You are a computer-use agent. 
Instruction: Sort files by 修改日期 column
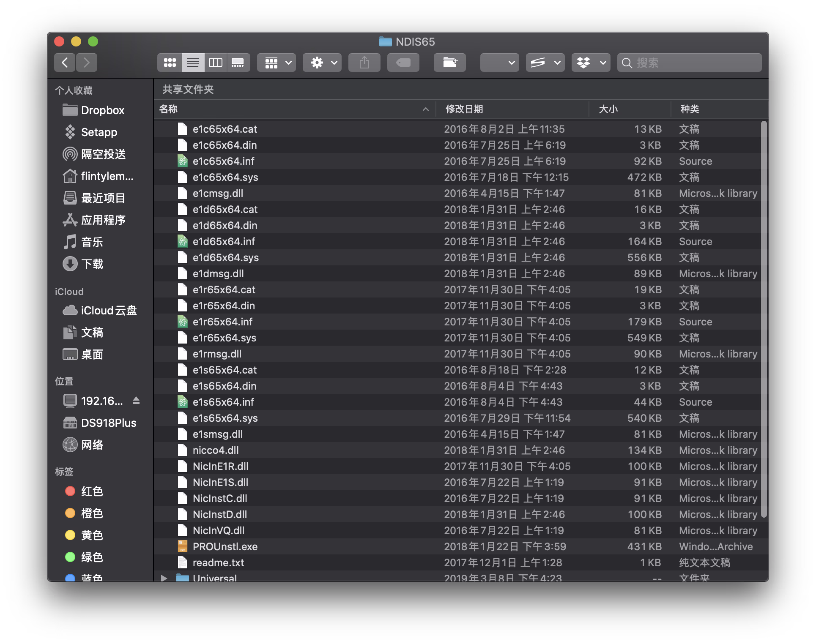coord(464,109)
